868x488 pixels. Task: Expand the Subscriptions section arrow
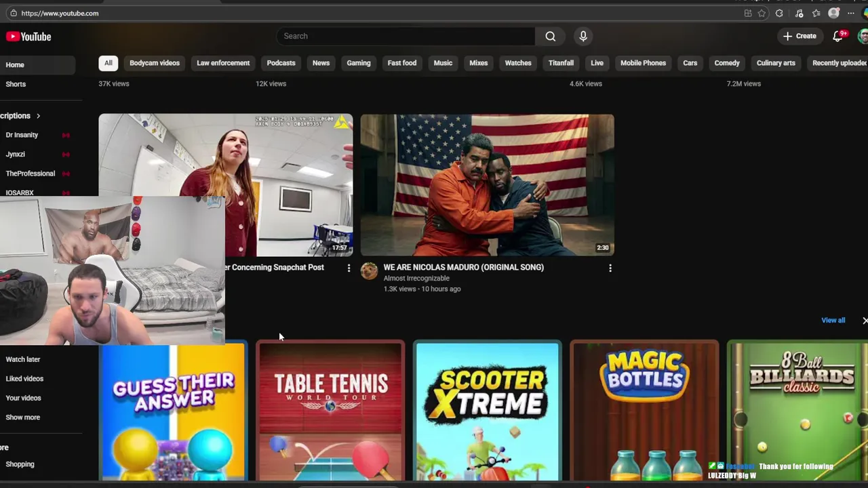click(x=38, y=116)
